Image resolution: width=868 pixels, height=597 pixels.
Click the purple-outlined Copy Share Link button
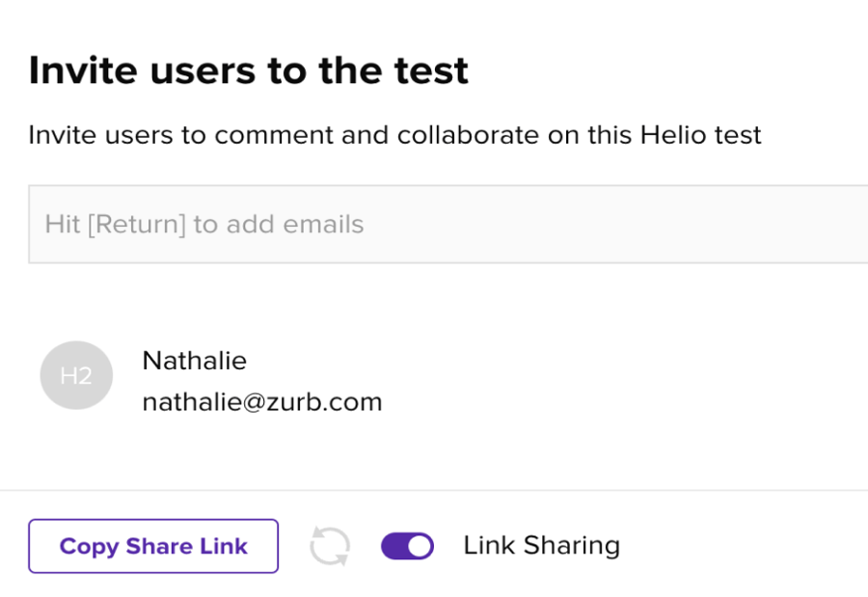[x=153, y=546]
